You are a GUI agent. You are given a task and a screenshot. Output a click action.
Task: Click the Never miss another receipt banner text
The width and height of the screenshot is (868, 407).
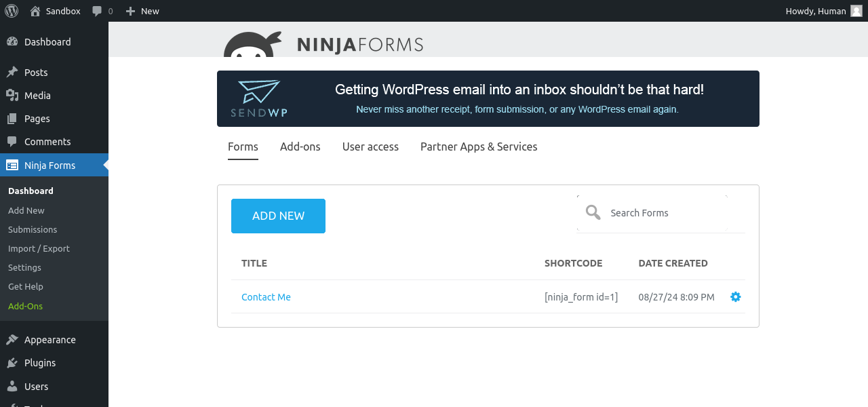pos(517,109)
